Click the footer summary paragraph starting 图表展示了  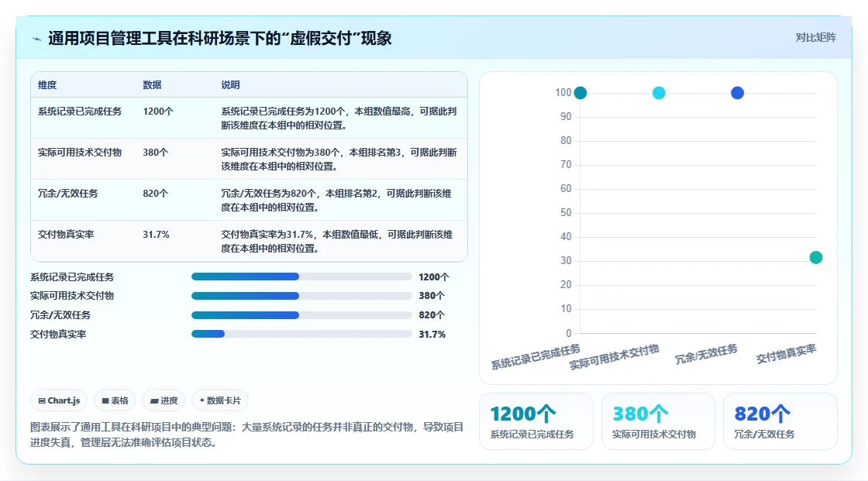(247, 435)
